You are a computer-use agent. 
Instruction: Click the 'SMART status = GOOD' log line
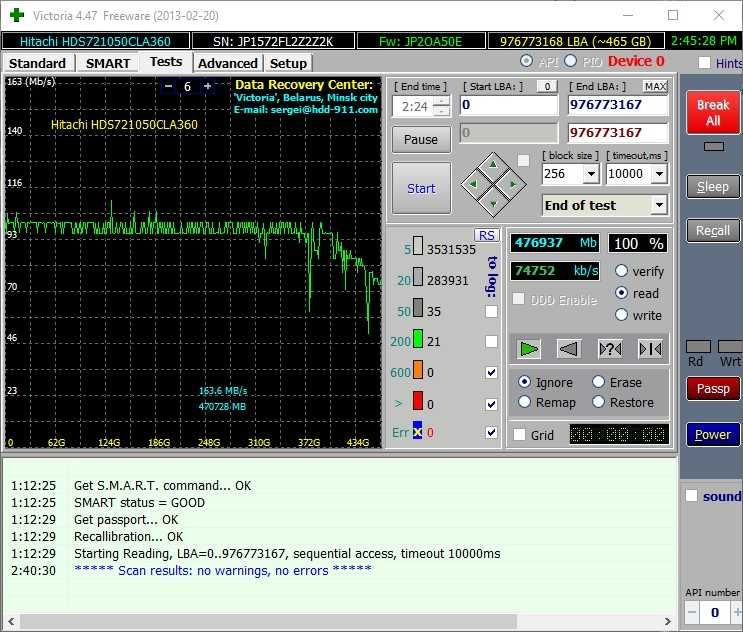pyautogui.click(x=139, y=503)
